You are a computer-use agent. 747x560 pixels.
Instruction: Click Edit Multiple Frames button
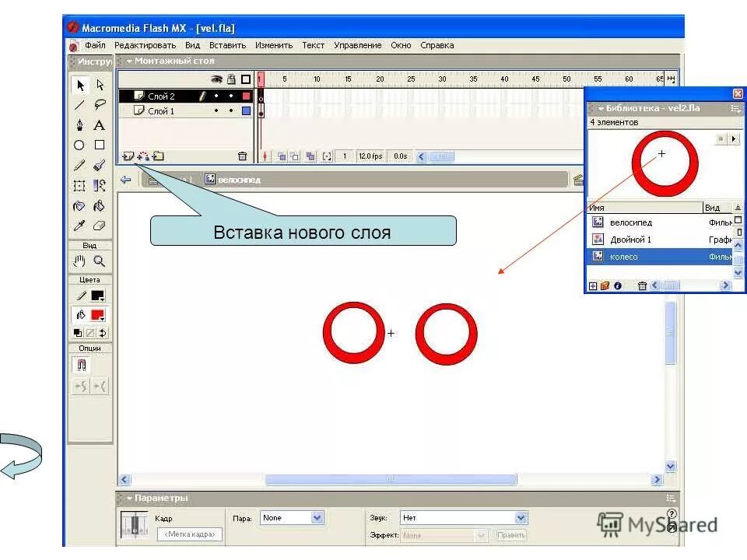pos(310,156)
